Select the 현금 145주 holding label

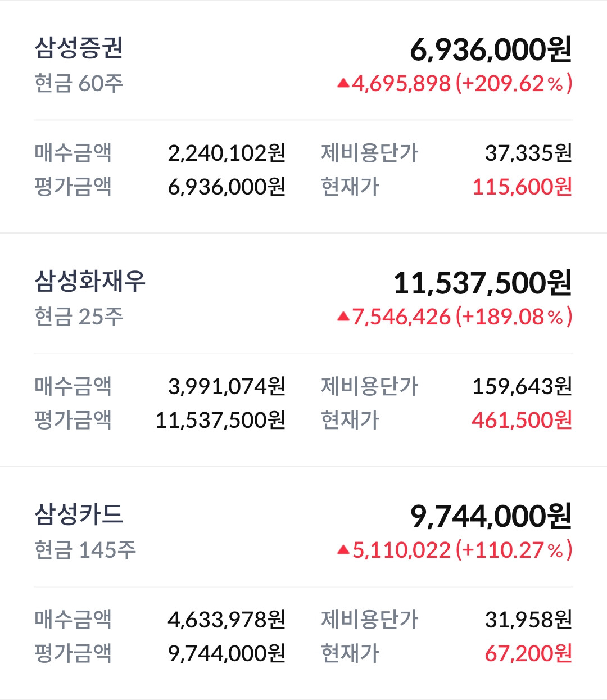click(85, 550)
